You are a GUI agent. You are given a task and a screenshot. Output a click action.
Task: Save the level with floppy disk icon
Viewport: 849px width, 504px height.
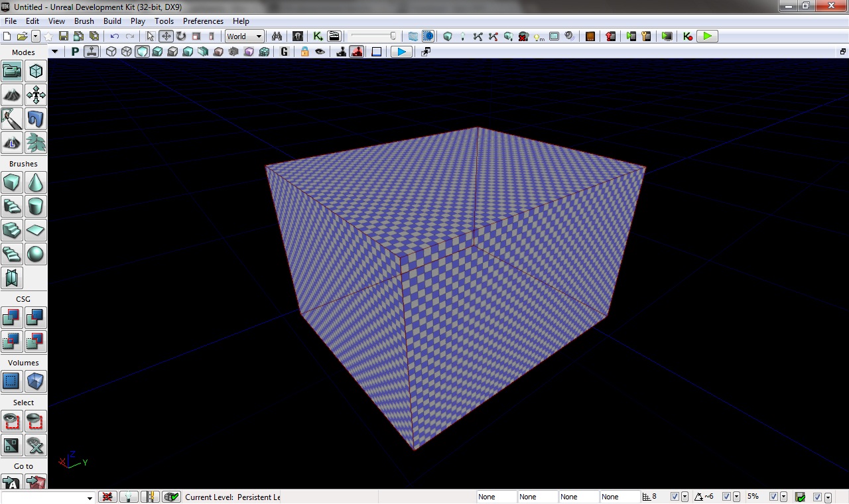(x=64, y=36)
